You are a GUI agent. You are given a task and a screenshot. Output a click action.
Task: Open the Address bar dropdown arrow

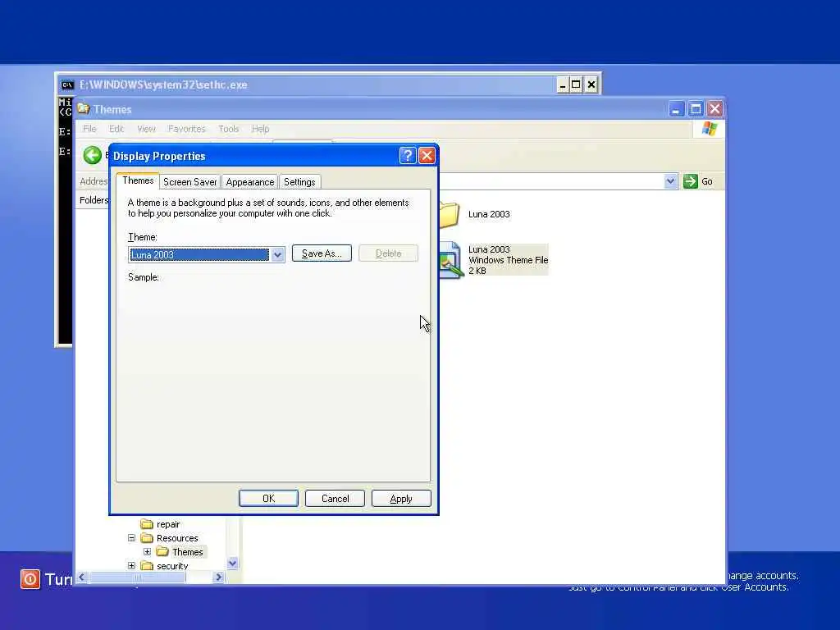tap(670, 181)
